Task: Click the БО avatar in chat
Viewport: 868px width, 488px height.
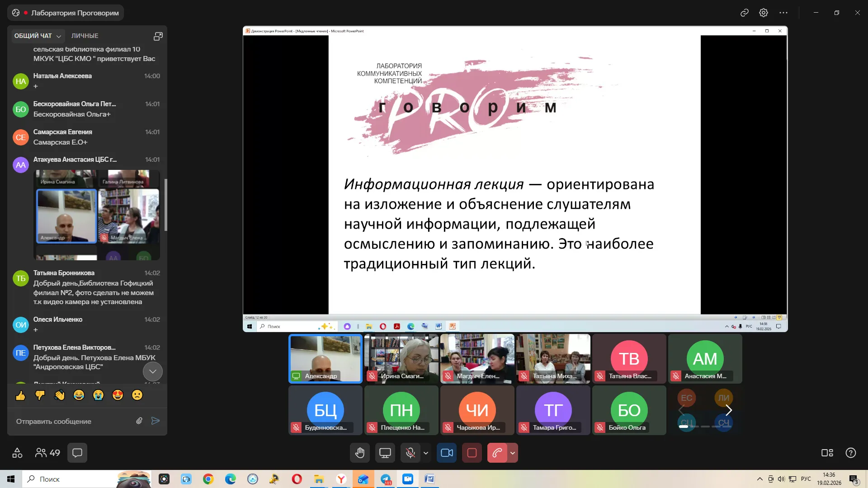Action: [x=21, y=109]
